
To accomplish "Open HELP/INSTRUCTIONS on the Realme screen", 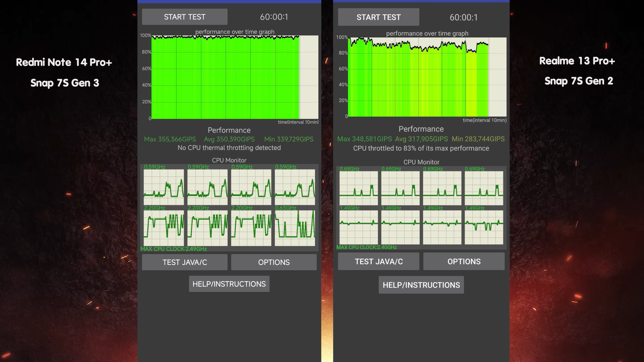I will 421,285.
